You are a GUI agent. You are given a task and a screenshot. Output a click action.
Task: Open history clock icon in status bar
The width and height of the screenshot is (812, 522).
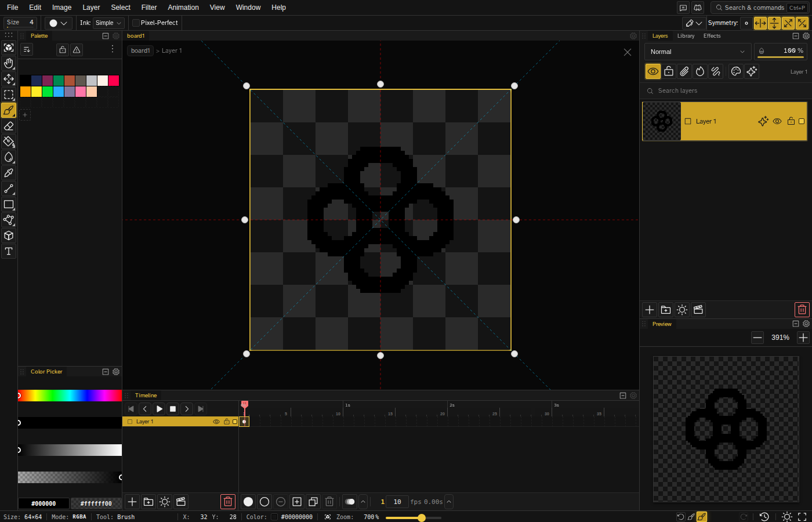tap(764, 517)
